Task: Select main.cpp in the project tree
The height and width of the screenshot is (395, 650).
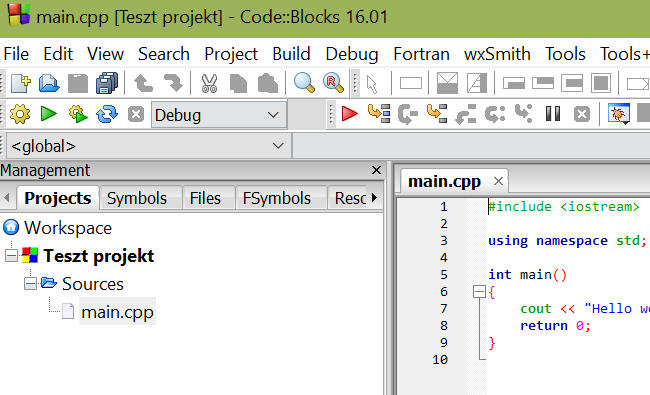Action: point(117,312)
